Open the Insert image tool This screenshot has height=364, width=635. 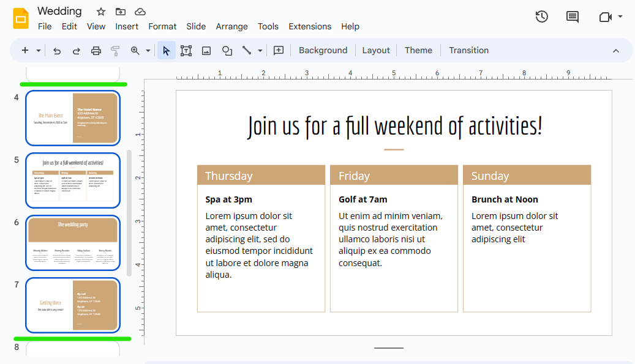(x=206, y=50)
